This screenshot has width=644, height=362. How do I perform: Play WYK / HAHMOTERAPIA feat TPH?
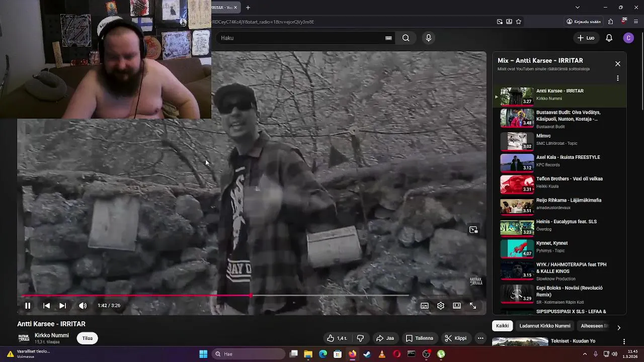pyautogui.click(x=558, y=271)
